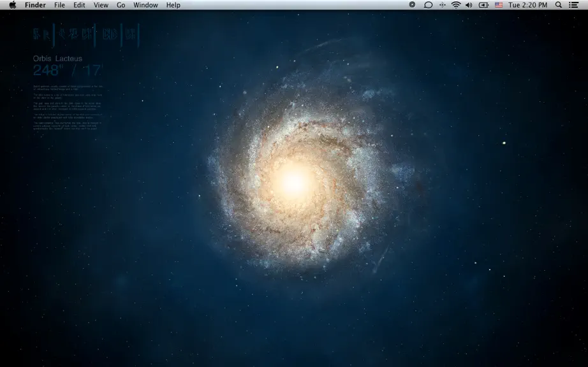Show Notification Center list icon
The image size is (588, 367).
[573, 5]
